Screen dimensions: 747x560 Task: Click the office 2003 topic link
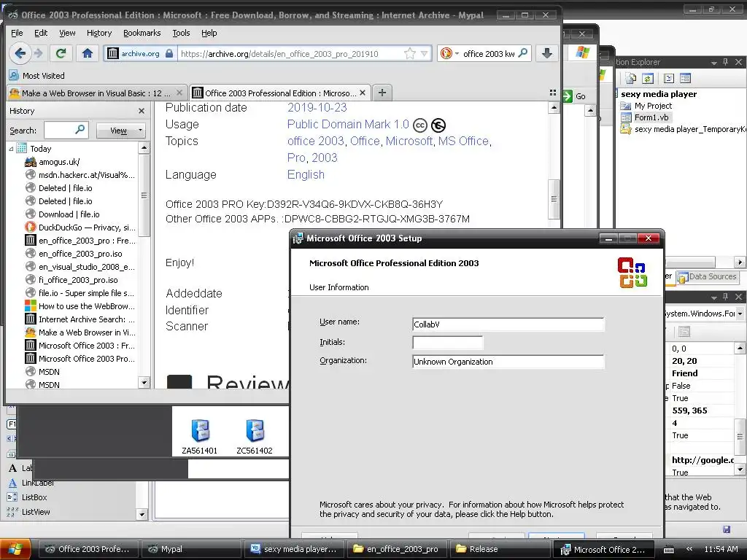click(x=315, y=141)
